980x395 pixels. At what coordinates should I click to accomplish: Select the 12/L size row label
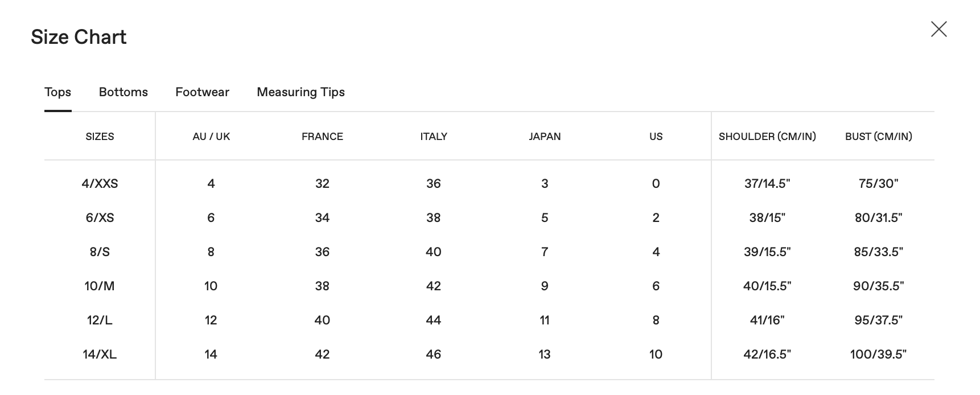[100, 320]
